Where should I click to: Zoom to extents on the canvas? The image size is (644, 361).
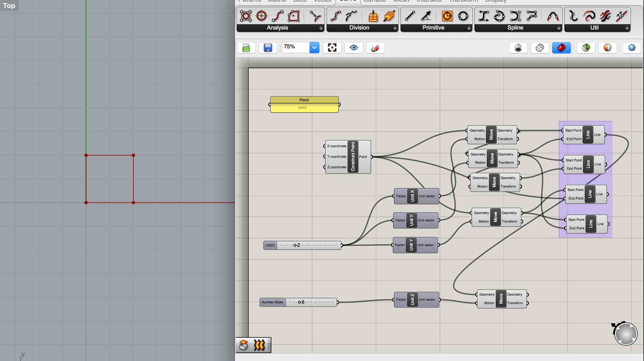pyautogui.click(x=332, y=48)
